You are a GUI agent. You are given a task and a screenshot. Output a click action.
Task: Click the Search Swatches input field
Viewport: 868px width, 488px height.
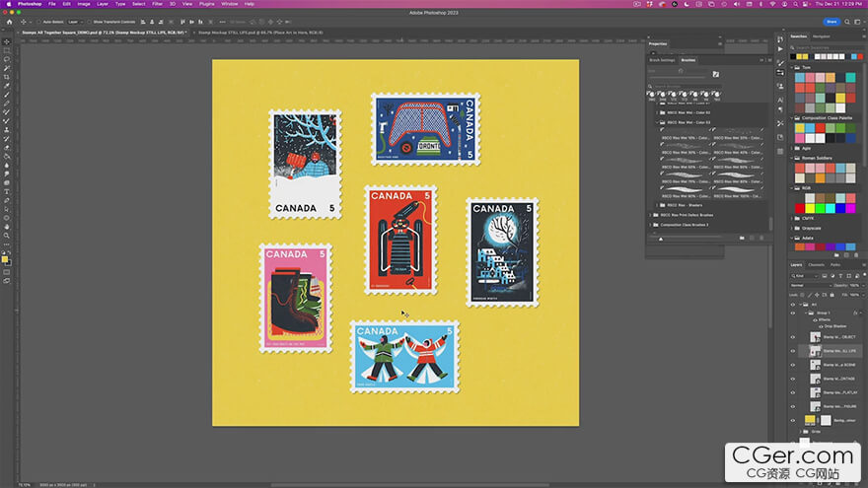827,47
